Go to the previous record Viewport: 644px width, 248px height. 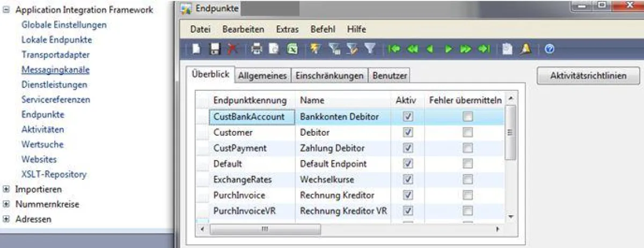430,49
